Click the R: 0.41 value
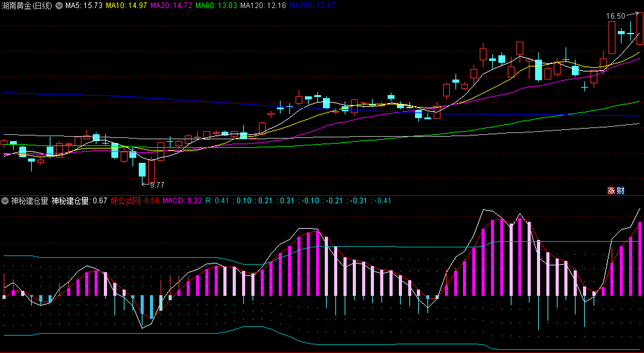This screenshot has height=353, width=644. click(x=217, y=201)
